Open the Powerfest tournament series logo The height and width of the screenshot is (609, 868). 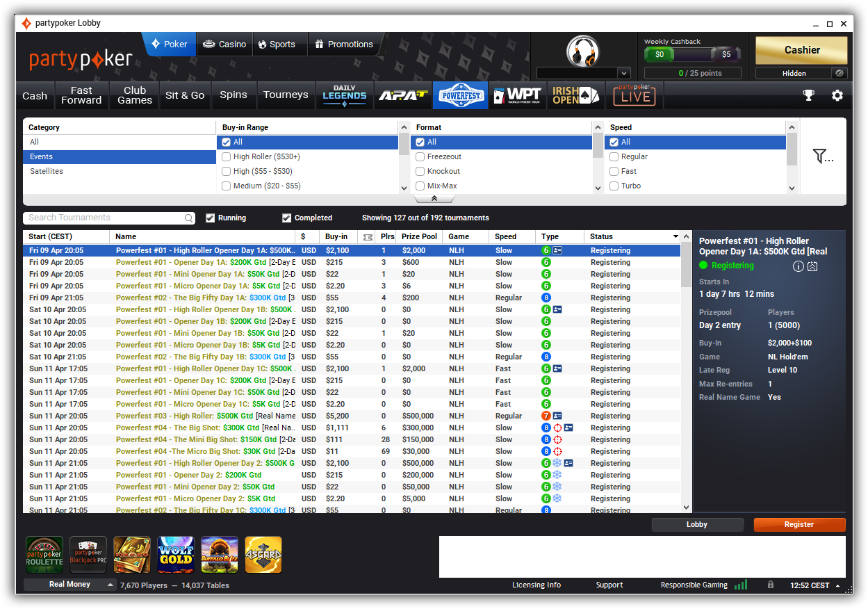point(459,96)
